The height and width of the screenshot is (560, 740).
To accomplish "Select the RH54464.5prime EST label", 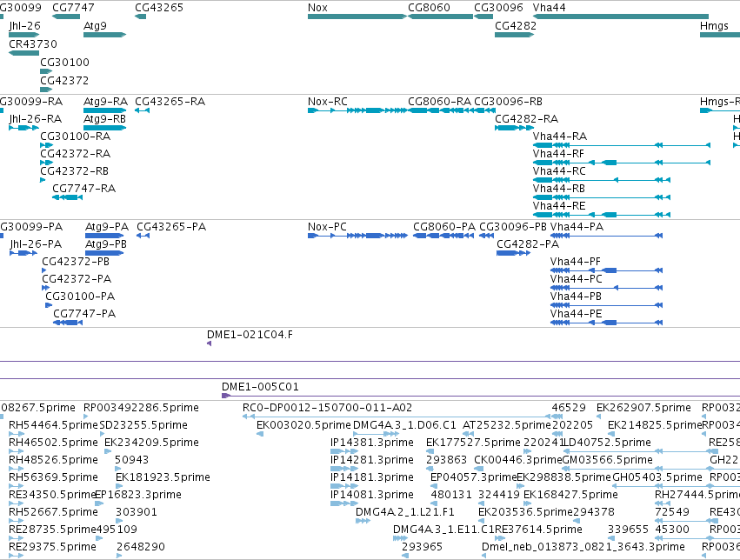I will [x=53, y=425].
